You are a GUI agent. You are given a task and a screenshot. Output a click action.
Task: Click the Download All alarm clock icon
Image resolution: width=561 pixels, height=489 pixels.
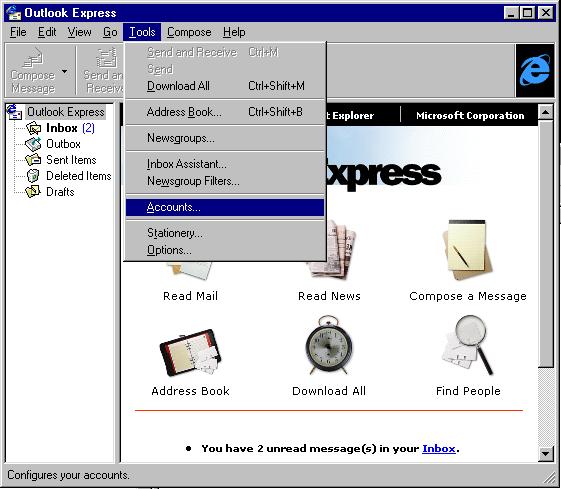328,344
